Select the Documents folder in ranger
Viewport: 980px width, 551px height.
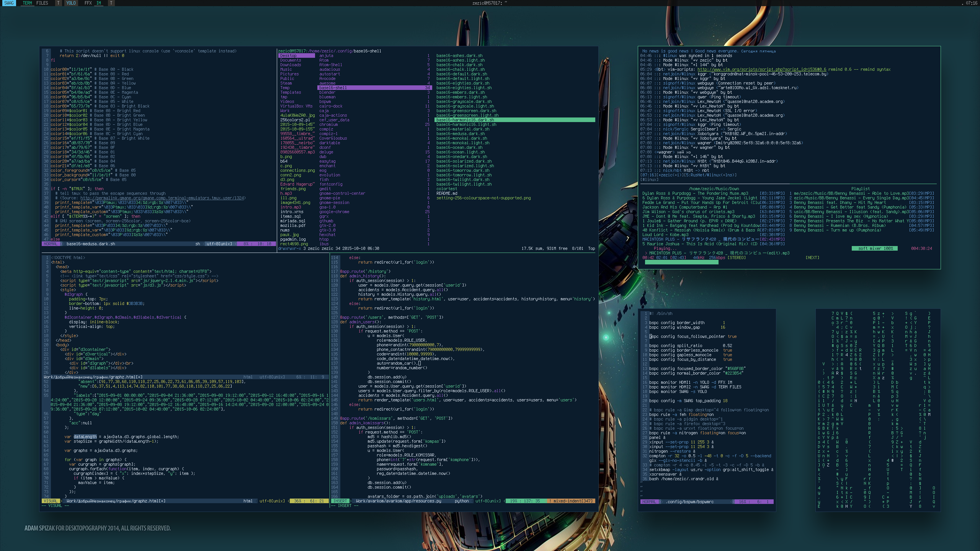pos(291,60)
